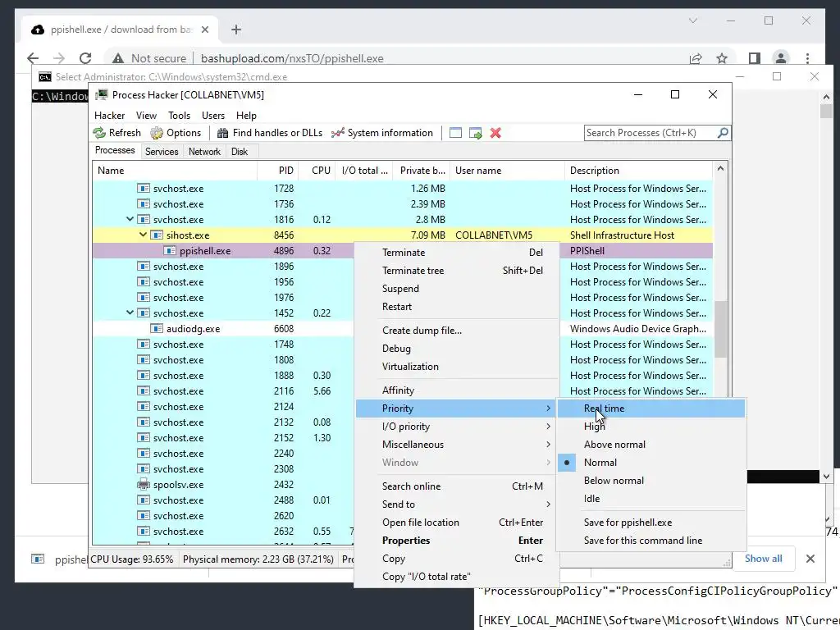Viewport: 840px width, 630px height.
Task: Click browser reload page icon
Action: pos(85,58)
